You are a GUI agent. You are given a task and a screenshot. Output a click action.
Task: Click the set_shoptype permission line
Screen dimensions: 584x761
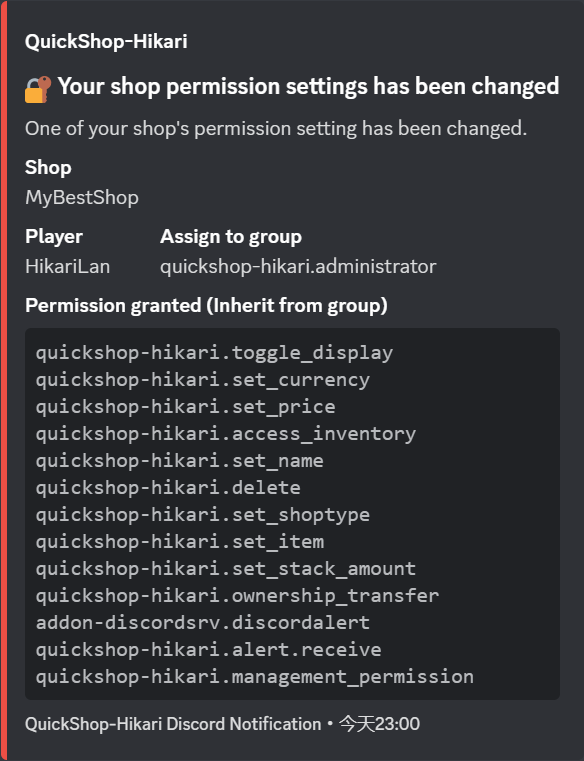point(202,515)
